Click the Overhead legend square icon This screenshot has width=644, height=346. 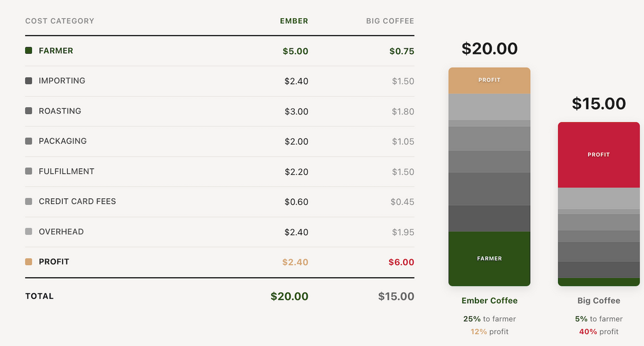[29, 232]
